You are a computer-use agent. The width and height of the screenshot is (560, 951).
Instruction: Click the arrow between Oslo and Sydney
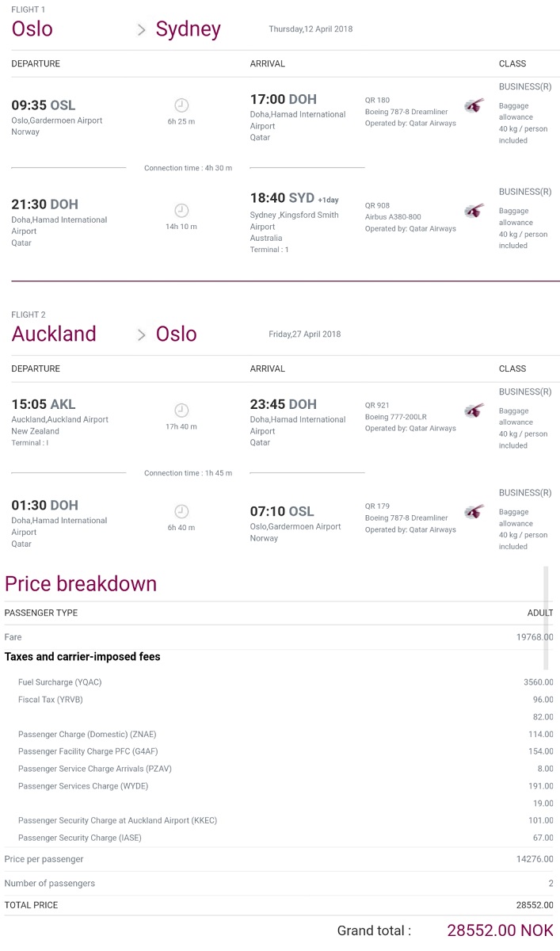tap(142, 30)
